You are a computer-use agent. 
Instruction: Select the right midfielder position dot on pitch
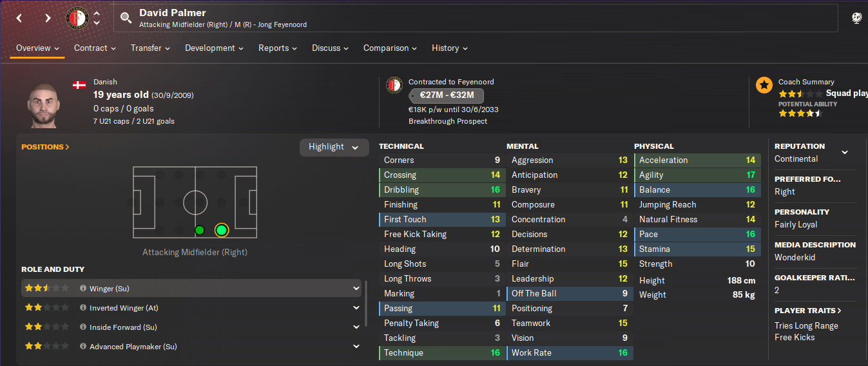200,230
